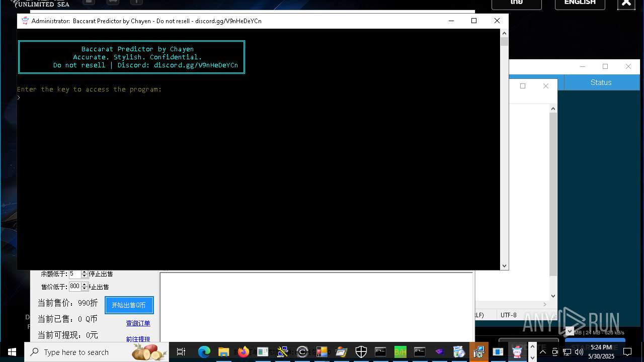
Task: Click the UTF-8 encoding status bar entry
Action: pos(508,315)
